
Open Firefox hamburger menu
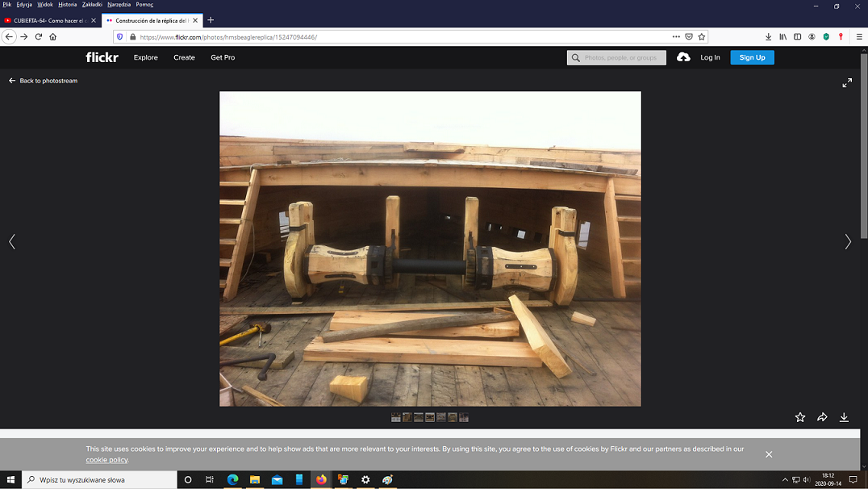point(859,36)
